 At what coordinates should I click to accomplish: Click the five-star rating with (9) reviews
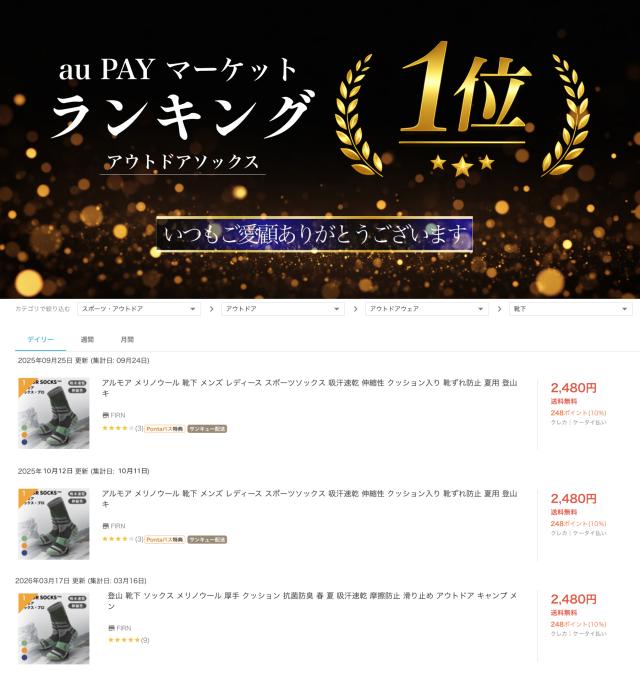click(x=128, y=640)
